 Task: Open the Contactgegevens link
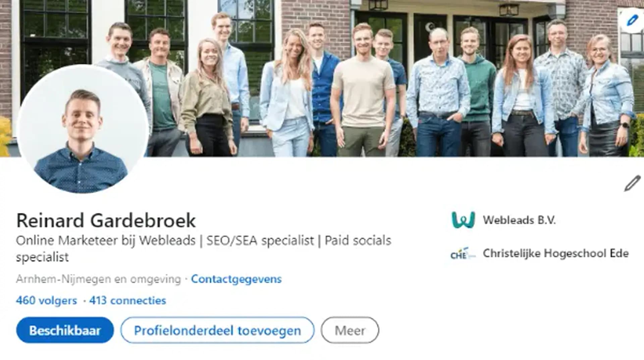point(236,279)
